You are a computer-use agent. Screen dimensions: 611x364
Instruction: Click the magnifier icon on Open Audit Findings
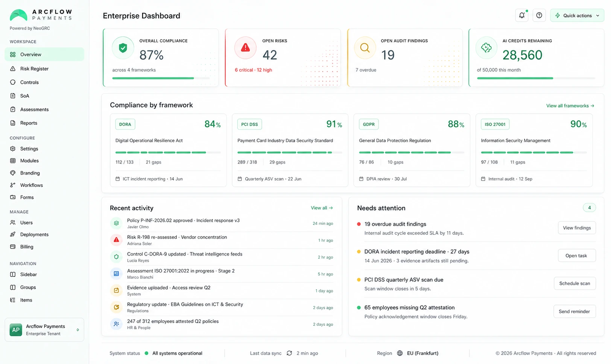[x=365, y=48]
